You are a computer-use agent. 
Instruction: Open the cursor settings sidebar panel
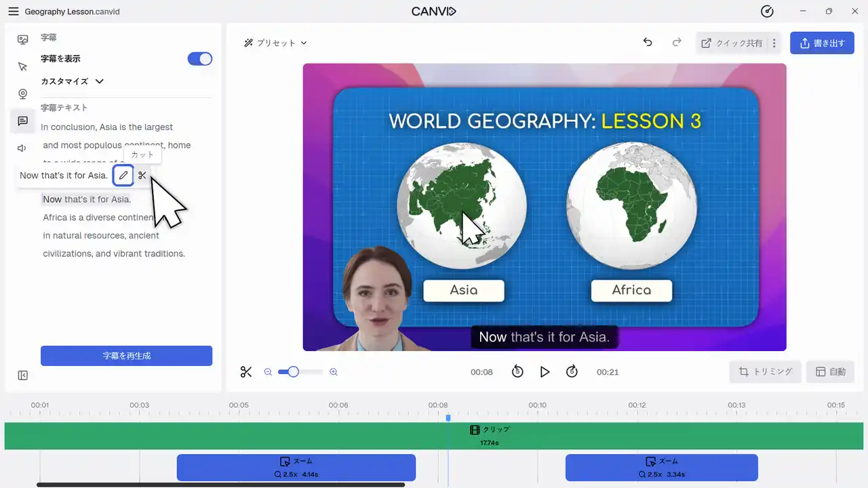click(x=22, y=66)
